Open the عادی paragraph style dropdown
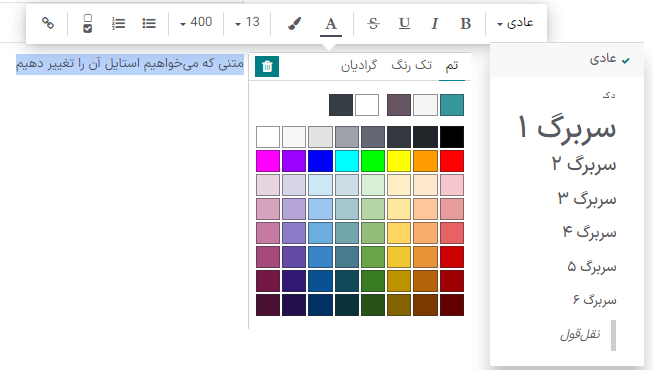 [x=515, y=22]
